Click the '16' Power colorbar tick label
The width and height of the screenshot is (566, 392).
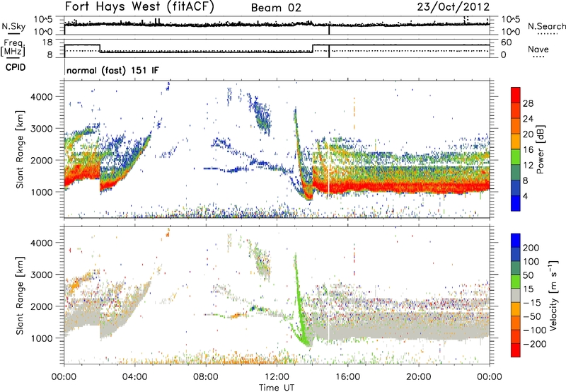pos(528,150)
